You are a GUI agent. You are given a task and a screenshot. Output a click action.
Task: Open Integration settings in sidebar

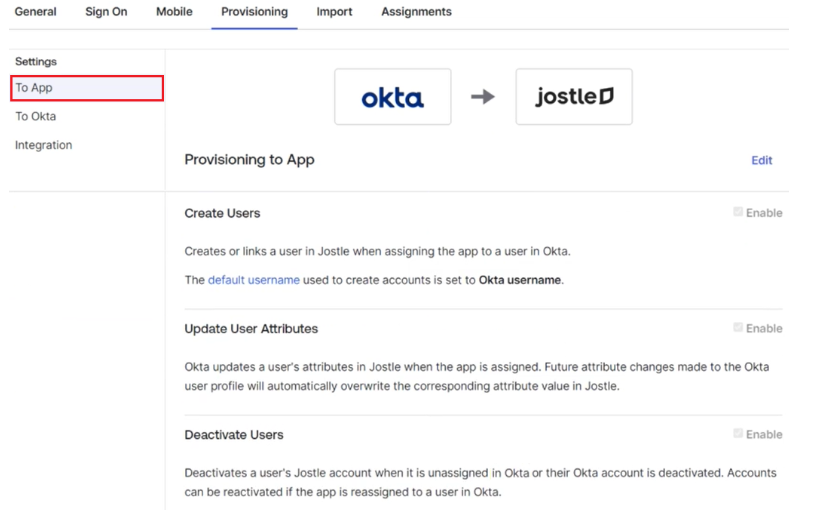coord(43,145)
